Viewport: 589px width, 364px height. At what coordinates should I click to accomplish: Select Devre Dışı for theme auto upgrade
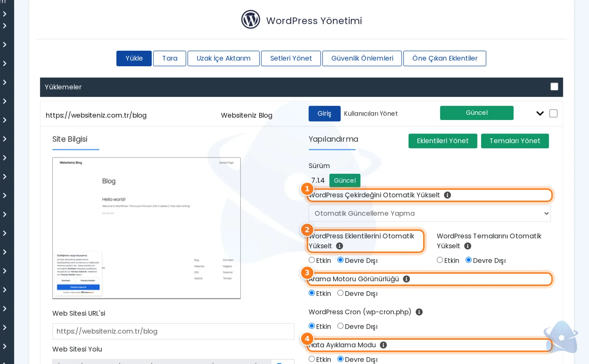point(469,260)
